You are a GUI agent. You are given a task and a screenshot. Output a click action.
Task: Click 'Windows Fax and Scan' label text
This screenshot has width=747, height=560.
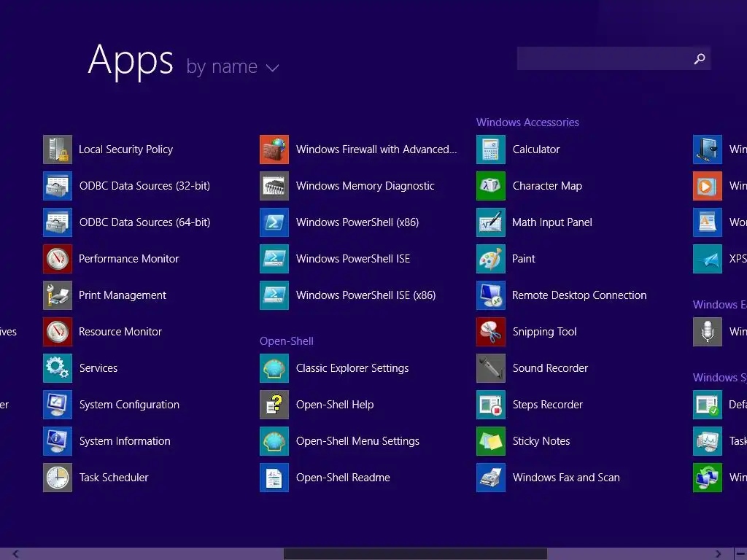pos(566,478)
